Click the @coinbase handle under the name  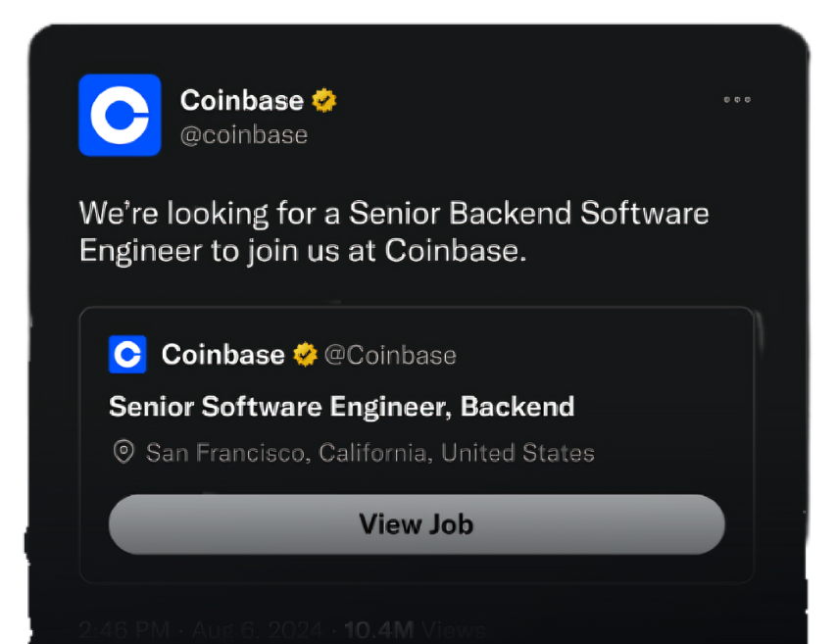coord(243,134)
